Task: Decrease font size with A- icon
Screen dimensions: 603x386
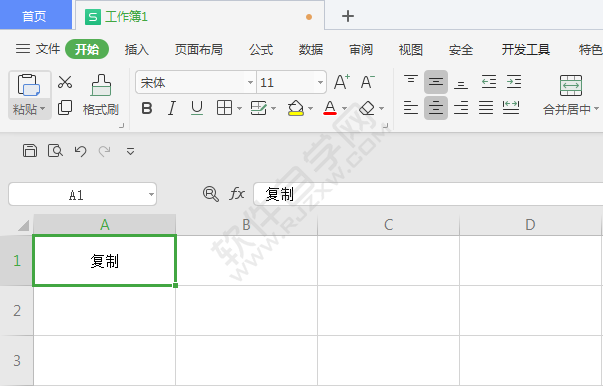Action: click(367, 82)
